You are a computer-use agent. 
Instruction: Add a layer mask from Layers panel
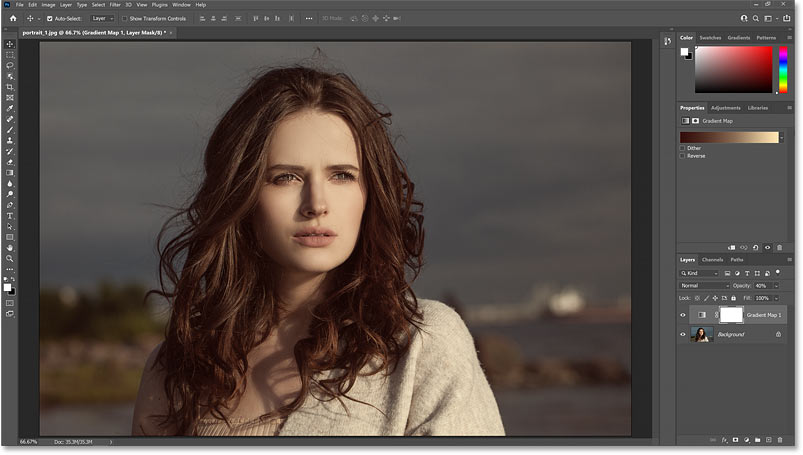pyautogui.click(x=735, y=440)
